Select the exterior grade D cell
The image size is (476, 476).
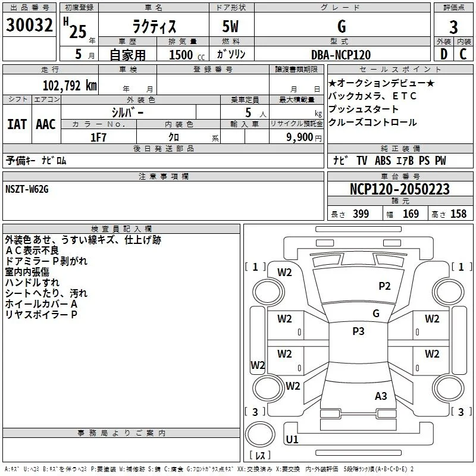444,54
